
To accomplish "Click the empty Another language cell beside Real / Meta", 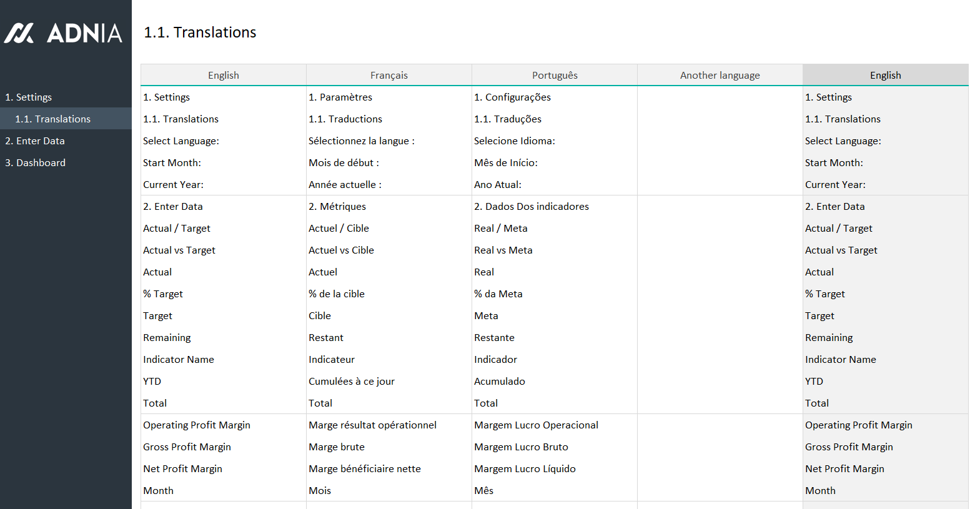I will [720, 229].
